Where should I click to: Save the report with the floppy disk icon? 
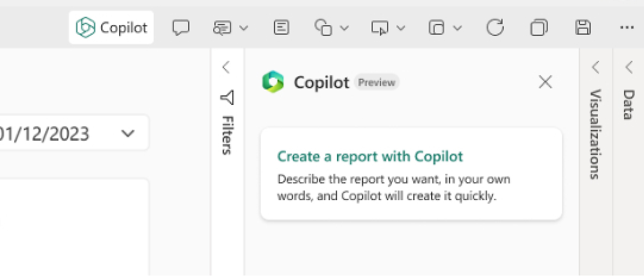(582, 28)
